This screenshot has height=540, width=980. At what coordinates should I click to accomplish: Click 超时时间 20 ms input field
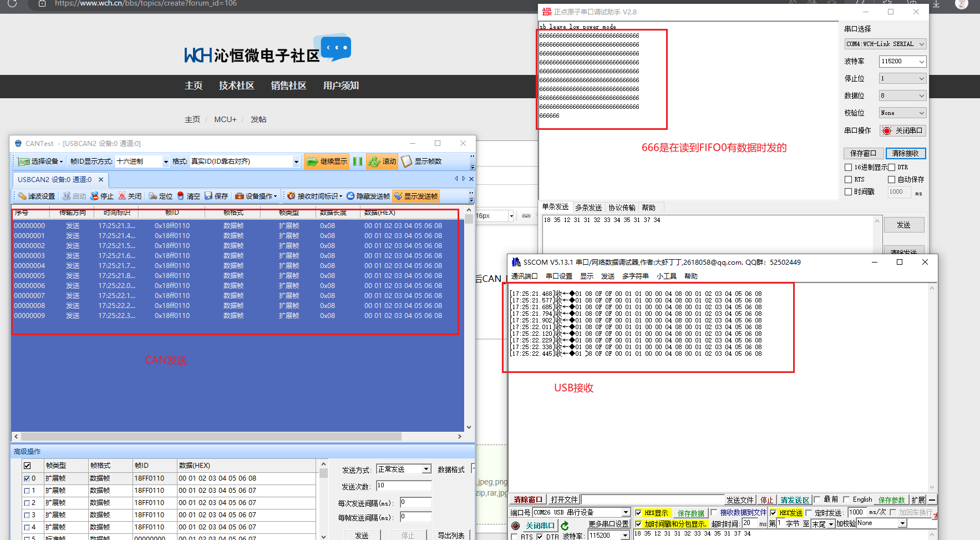point(750,523)
